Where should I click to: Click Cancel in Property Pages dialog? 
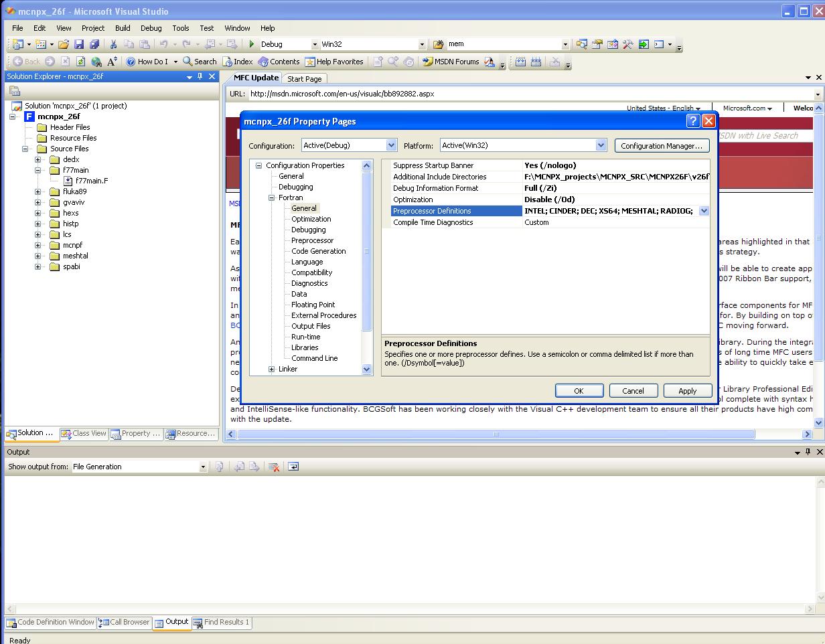(633, 391)
